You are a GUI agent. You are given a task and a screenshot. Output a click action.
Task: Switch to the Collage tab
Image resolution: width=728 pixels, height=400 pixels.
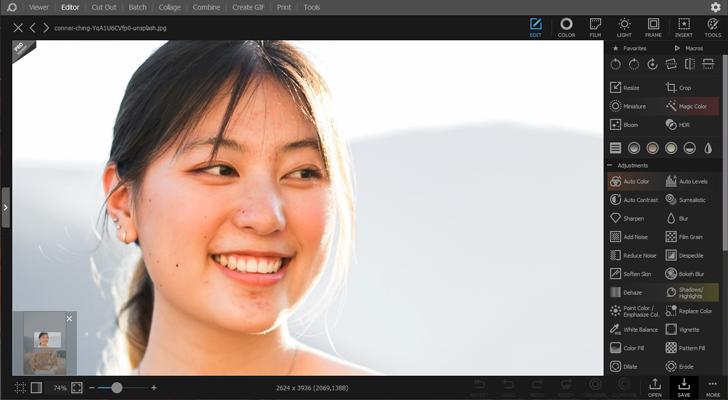click(x=169, y=7)
